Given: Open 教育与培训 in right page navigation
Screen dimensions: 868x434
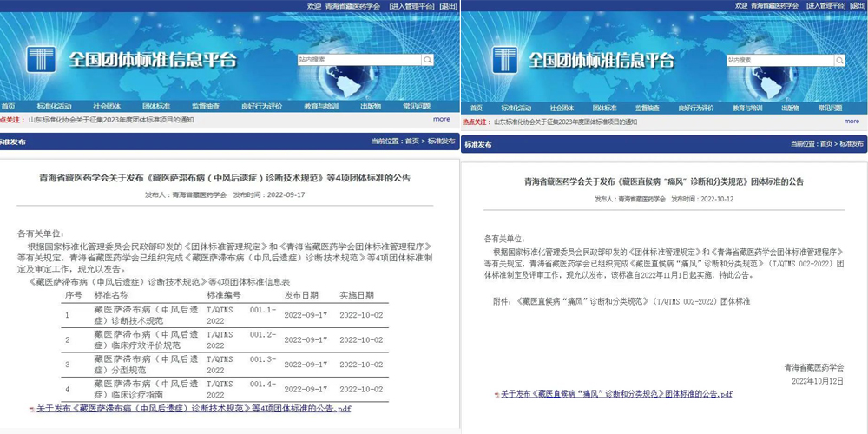Looking at the screenshot, I should (748, 108).
